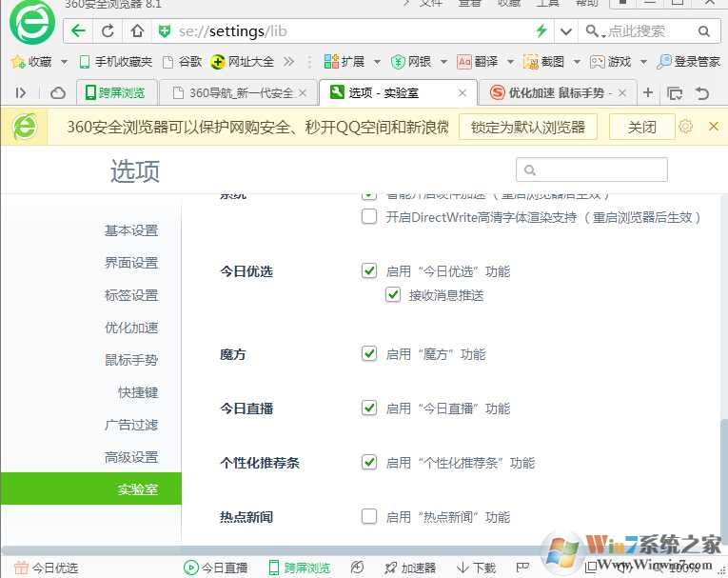Open 今日直播 in the status bar
Viewport: 728px width, 578px height.
216,568
